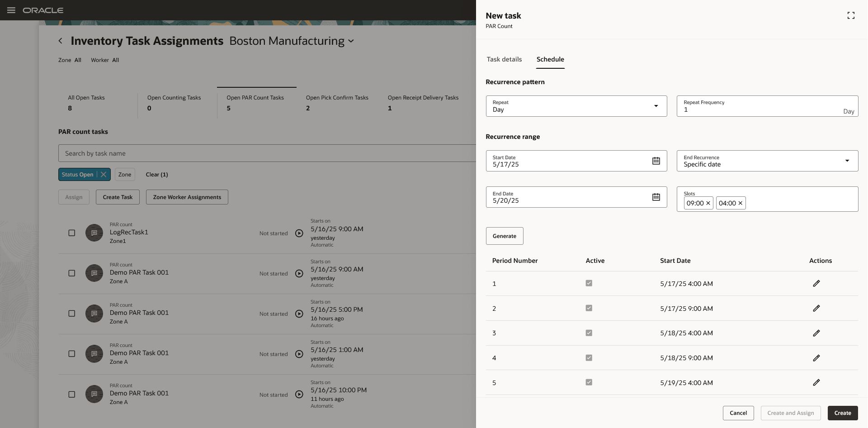Click the Repeat Frequency input field
Image resolution: width=868 pixels, height=428 pixels.
759,109
